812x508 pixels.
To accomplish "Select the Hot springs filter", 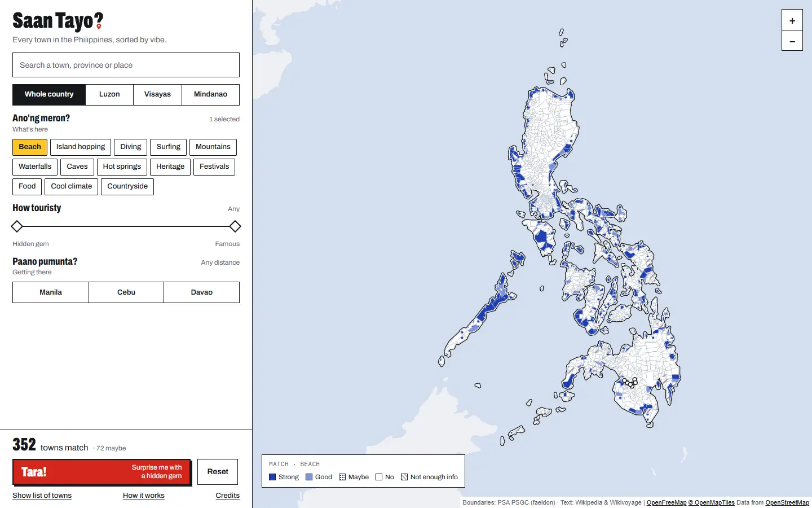I will tap(122, 167).
